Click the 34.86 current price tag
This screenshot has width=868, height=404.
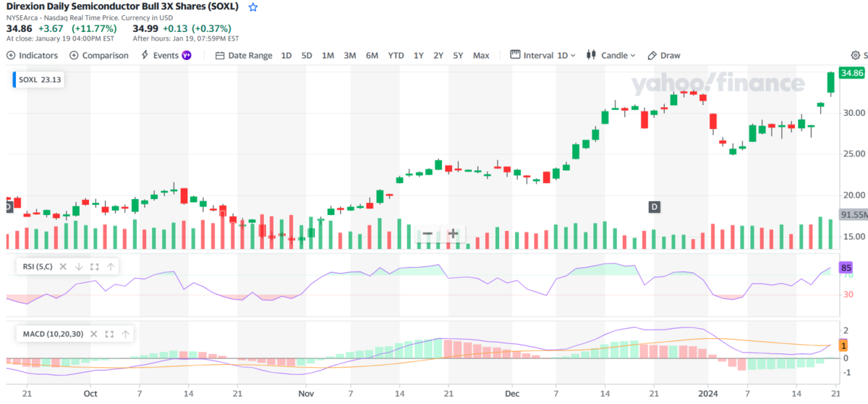click(x=852, y=73)
